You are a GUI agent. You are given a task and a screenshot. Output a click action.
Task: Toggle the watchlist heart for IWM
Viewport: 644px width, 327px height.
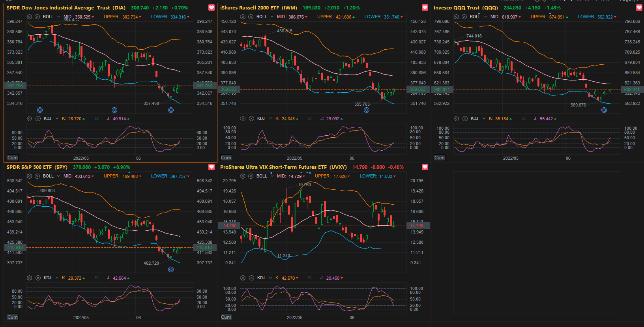point(425,7)
